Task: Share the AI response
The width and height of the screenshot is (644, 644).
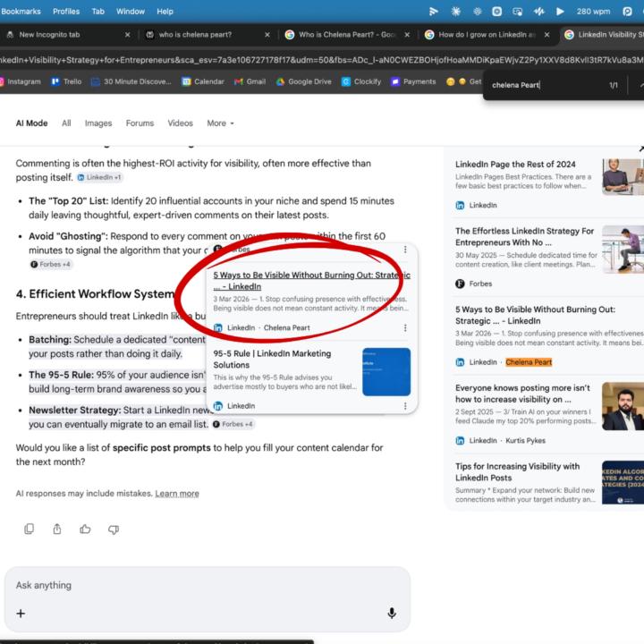Action: point(57,529)
